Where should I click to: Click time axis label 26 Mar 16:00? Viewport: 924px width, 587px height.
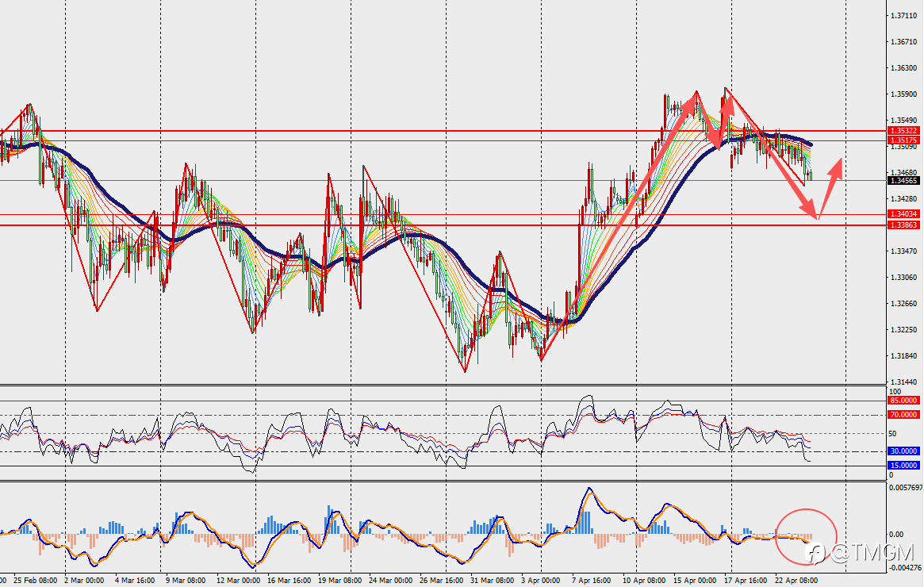click(441, 581)
